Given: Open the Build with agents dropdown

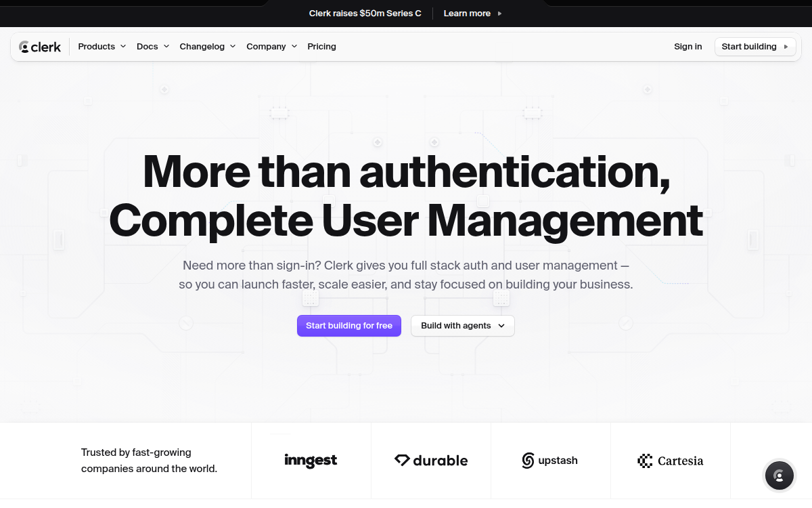Looking at the screenshot, I should pos(463,326).
